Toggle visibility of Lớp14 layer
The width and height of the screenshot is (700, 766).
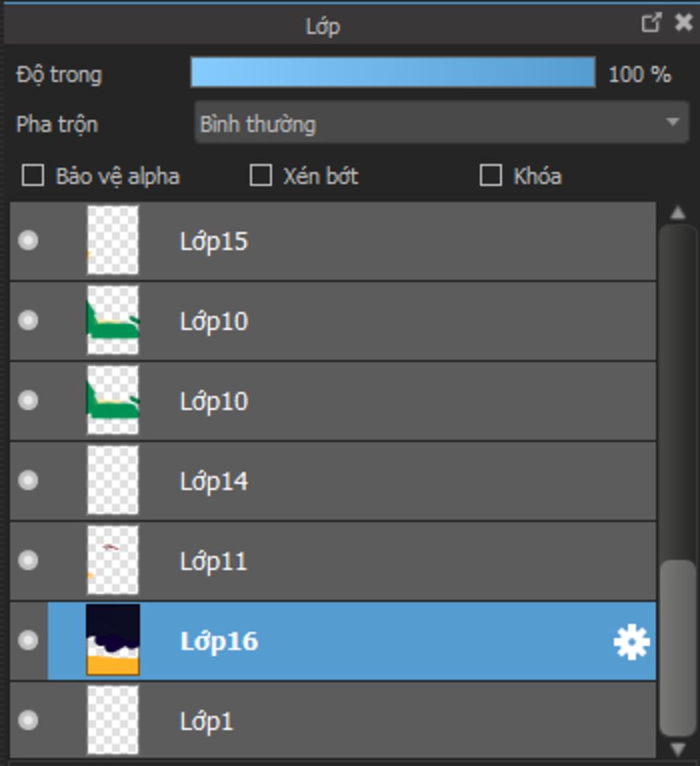[x=28, y=480]
